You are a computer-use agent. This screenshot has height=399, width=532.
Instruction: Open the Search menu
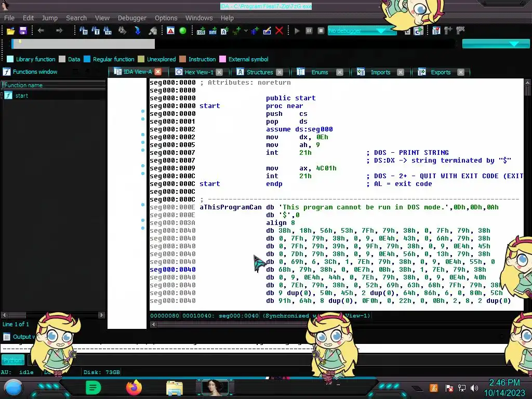click(x=76, y=18)
